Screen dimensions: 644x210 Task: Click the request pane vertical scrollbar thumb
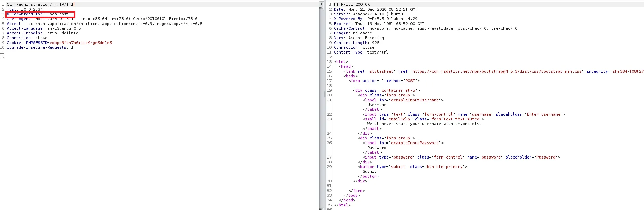point(321,102)
